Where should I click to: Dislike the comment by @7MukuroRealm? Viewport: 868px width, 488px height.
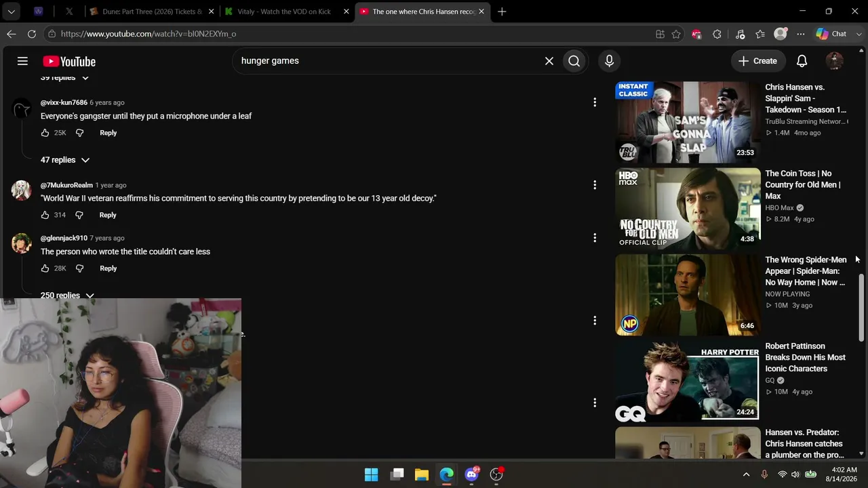click(79, 215)
